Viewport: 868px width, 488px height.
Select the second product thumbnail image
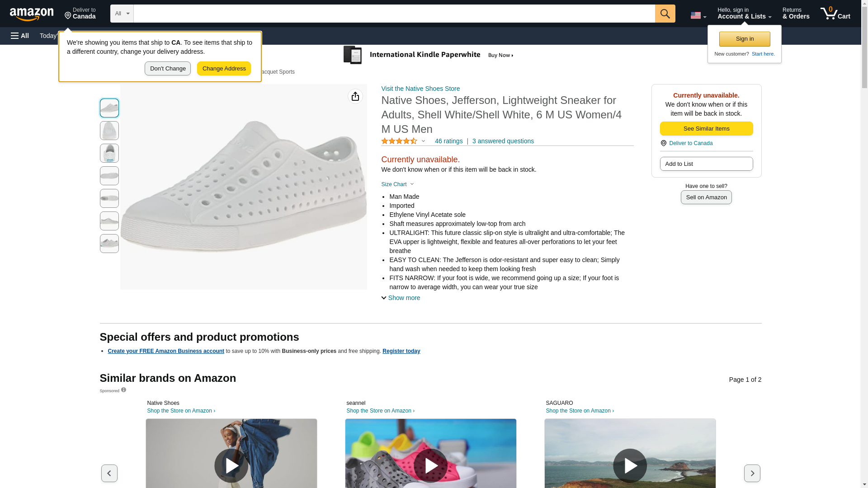109,131
